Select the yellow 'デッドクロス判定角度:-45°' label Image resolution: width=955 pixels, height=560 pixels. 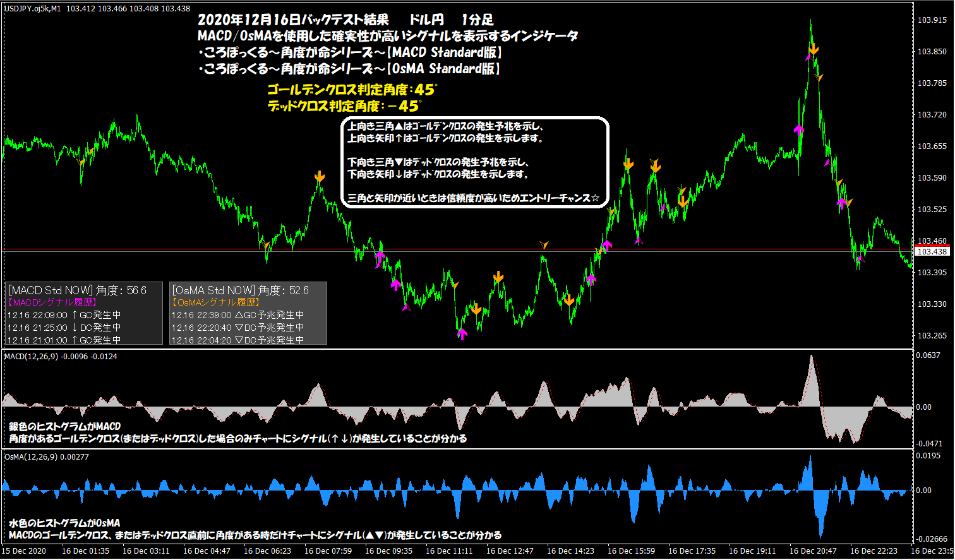344,106
